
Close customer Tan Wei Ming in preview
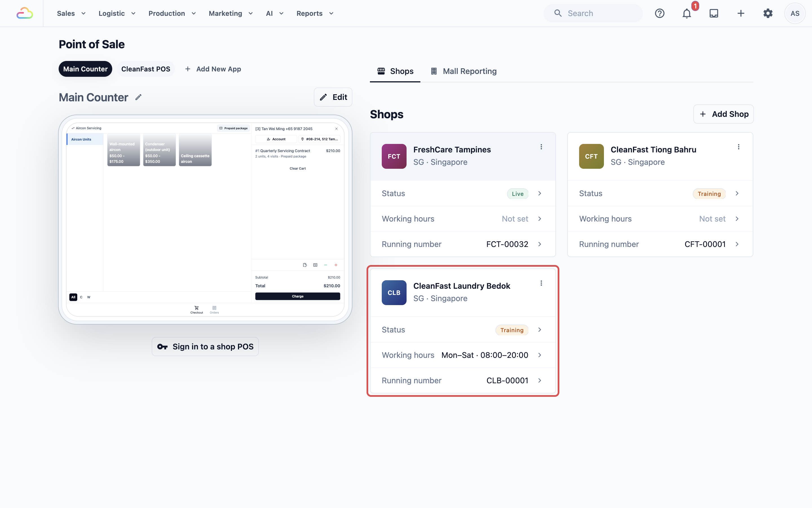336,129
